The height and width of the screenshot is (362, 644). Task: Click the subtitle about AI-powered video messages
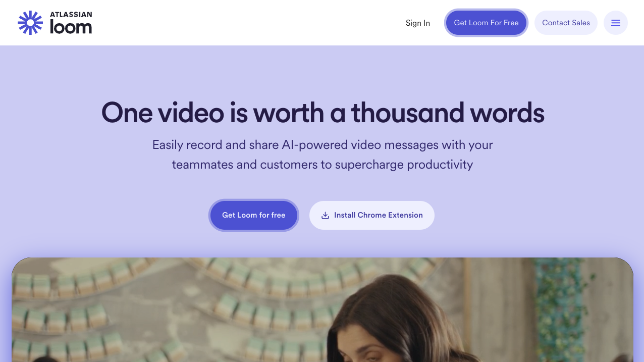pyautogui.click(x=323, y=154)
